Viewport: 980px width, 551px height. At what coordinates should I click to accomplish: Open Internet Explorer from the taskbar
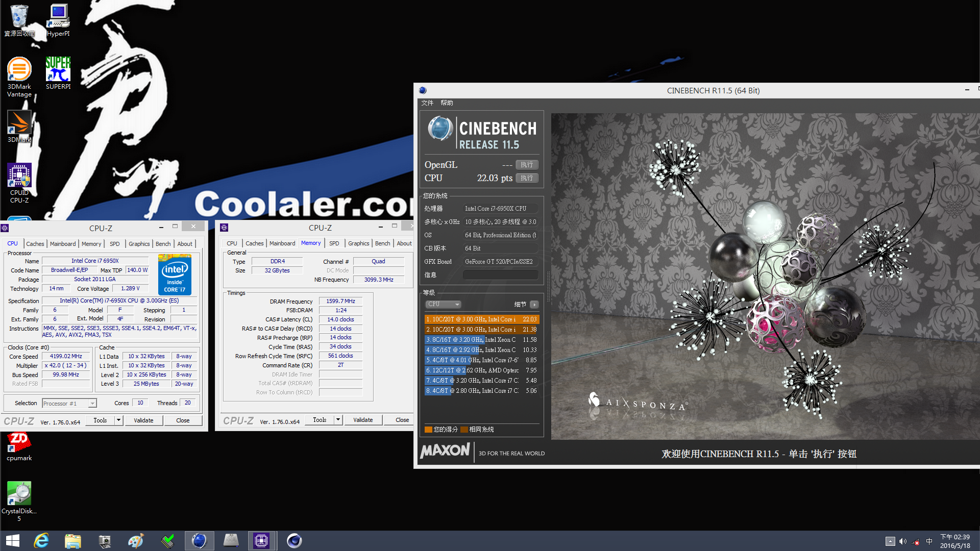[x=41, y=541]
